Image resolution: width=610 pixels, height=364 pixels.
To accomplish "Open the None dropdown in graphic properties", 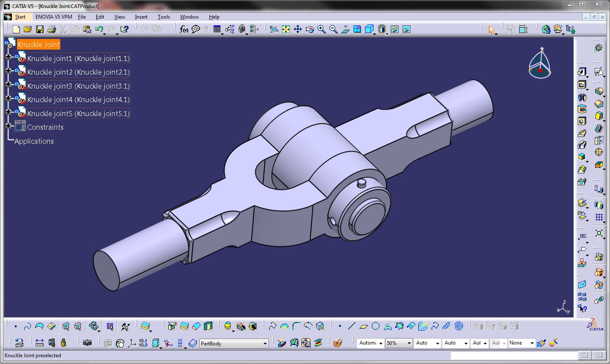I will [522, 343].
